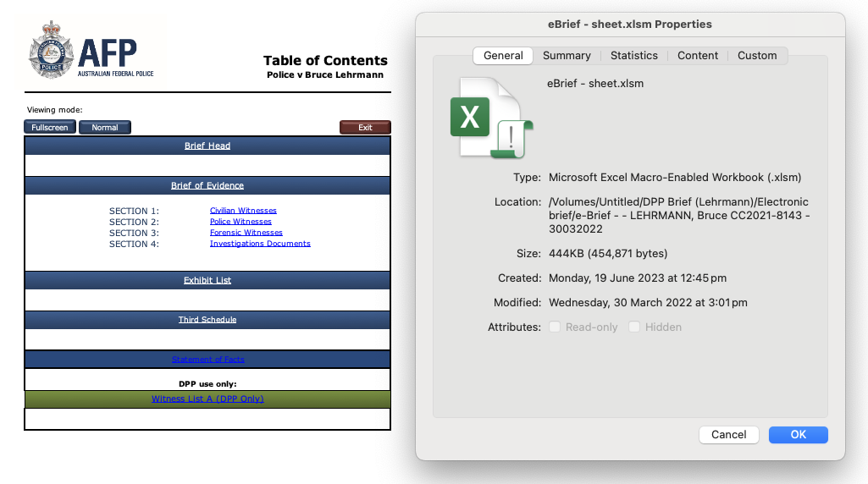Image resolution: width=868 pixels, height=484 pixels.
Task: Open the Civilian Witnesses section
Action: pyautogui.click(x=243, y=210)
